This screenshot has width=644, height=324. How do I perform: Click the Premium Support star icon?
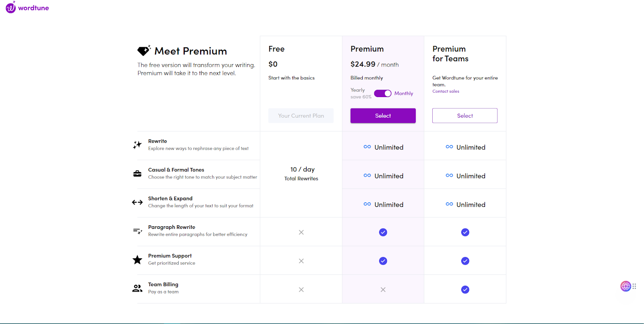pos(137,260)
